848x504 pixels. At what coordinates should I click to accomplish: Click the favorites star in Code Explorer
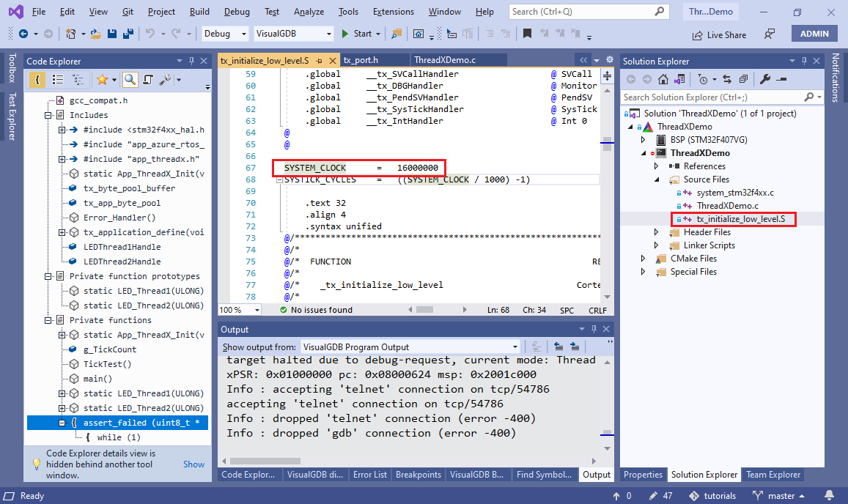tap(102, 80)
